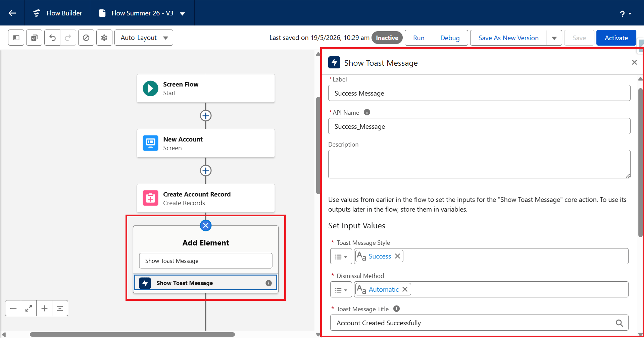Viewport: 644px width, 338px height.
Task: Redo the last undone change
Action: pyautogui.click(x=68, y=38)
